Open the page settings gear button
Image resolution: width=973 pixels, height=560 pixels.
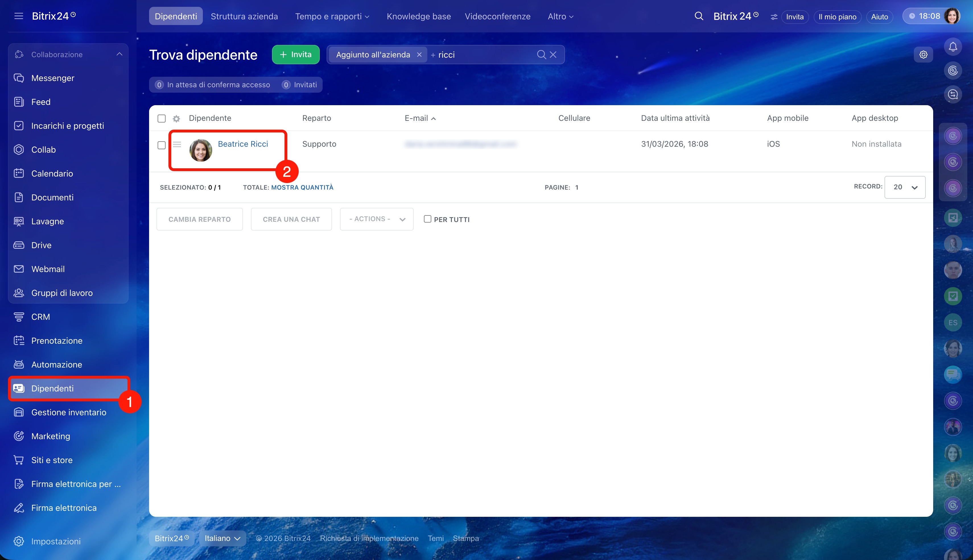pyautogui.click(x=923, y=55)
